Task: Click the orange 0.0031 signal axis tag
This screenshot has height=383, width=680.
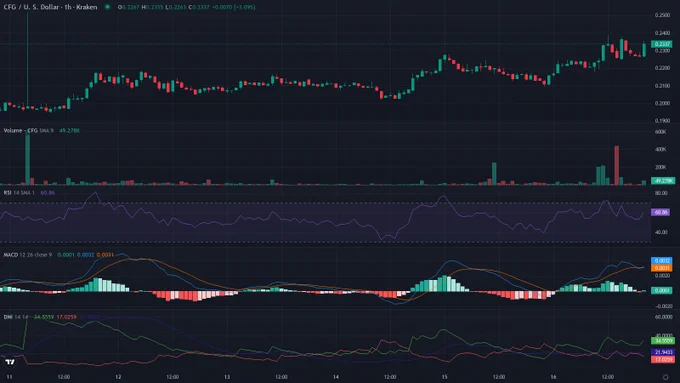Action: coord(662,268)
